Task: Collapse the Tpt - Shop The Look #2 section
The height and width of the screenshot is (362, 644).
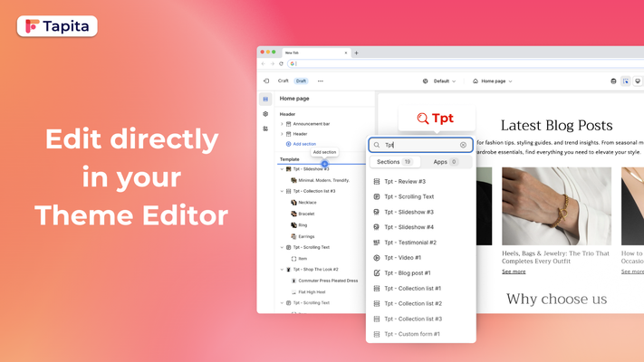Action: coord(282,269)
